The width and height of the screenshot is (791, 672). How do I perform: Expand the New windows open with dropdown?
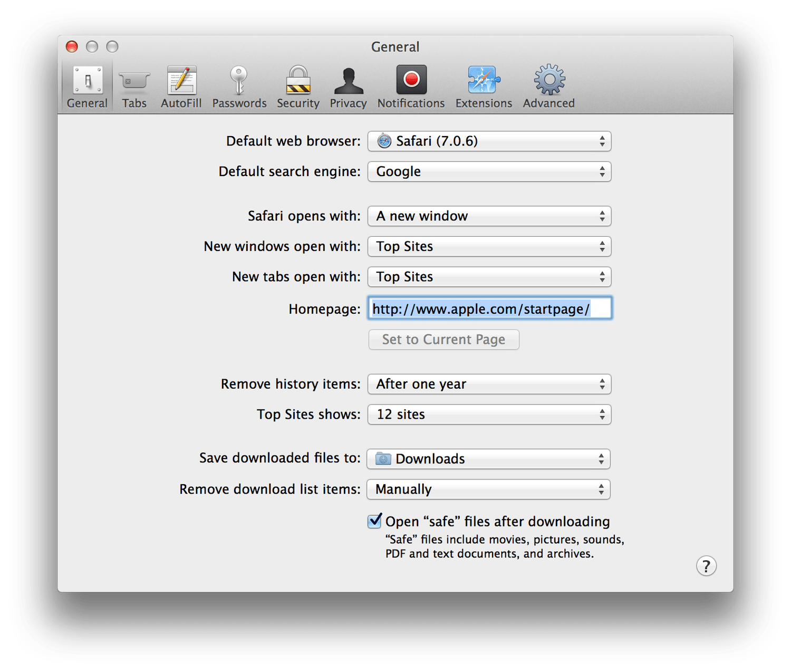489,246
